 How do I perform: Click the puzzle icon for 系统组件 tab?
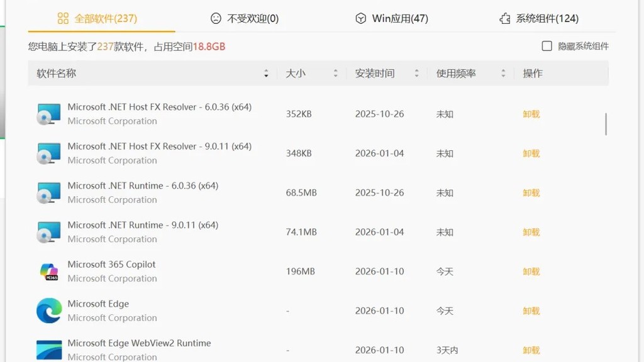505,18
